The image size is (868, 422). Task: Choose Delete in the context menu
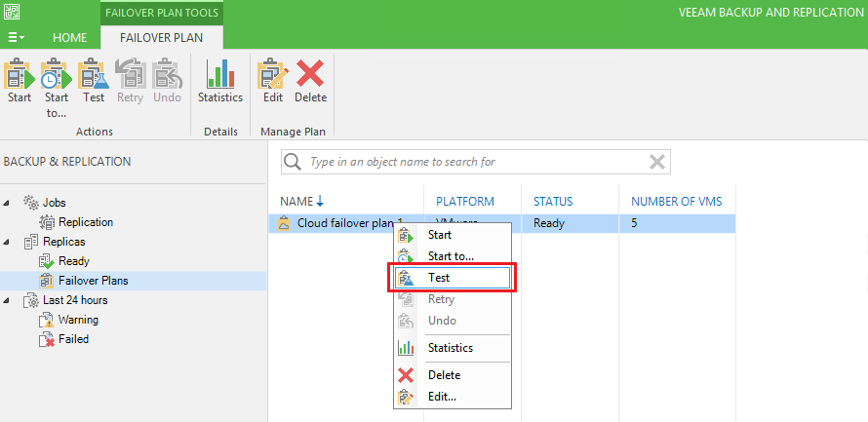coord(453,375)
